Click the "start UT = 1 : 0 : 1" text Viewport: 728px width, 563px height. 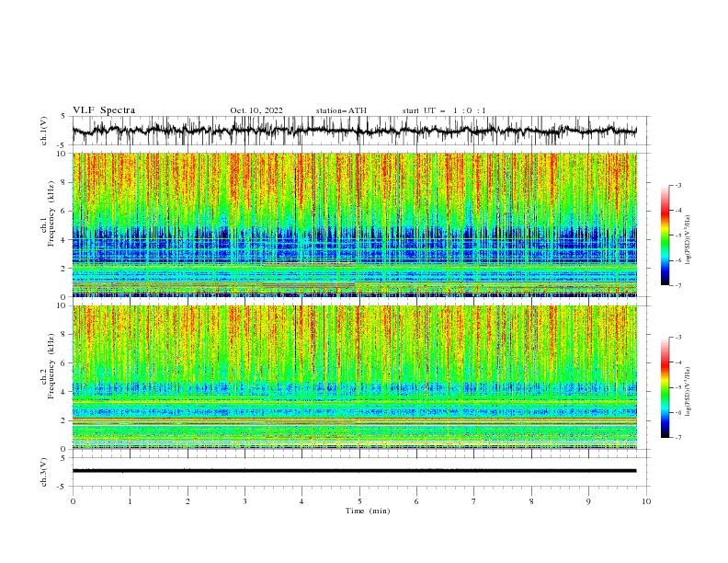[444, 110]
